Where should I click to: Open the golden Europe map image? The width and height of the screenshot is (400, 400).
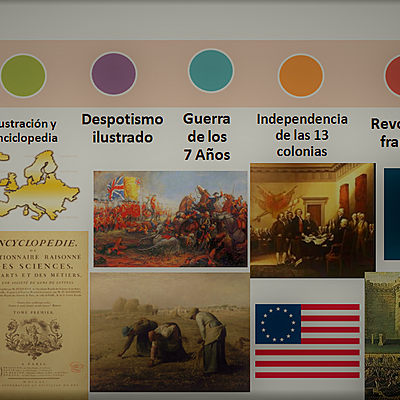[x=40, y=185]
